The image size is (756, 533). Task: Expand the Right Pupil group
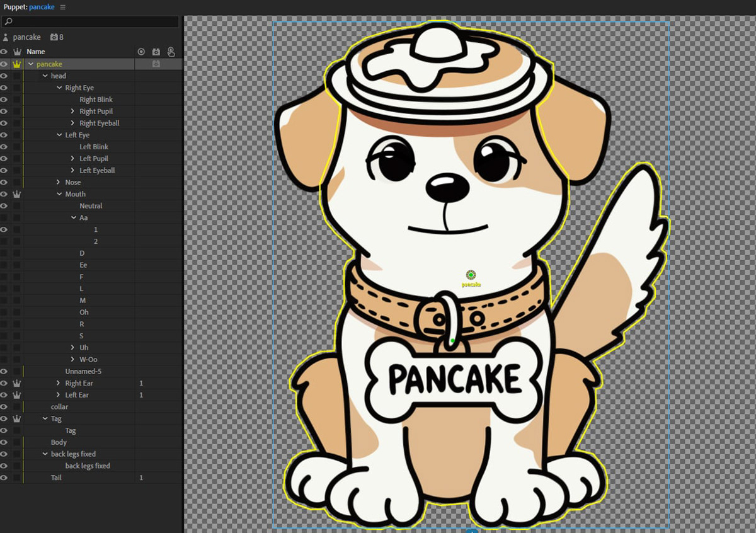[x=73, y=112]
